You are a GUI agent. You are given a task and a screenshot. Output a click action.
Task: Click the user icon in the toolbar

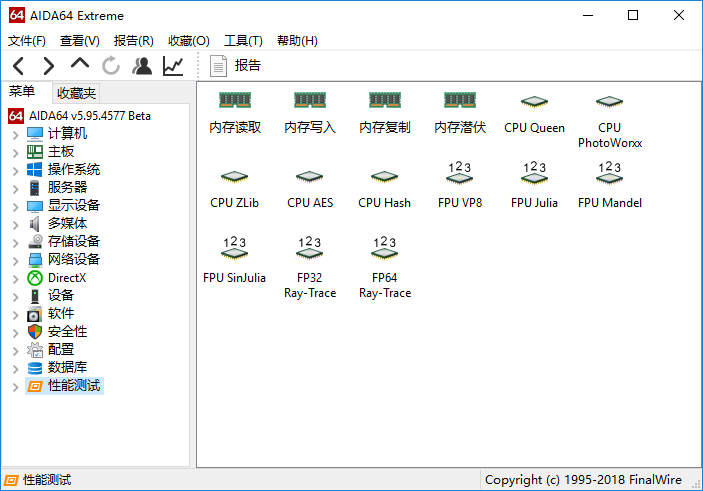click(x=142, y=66)
